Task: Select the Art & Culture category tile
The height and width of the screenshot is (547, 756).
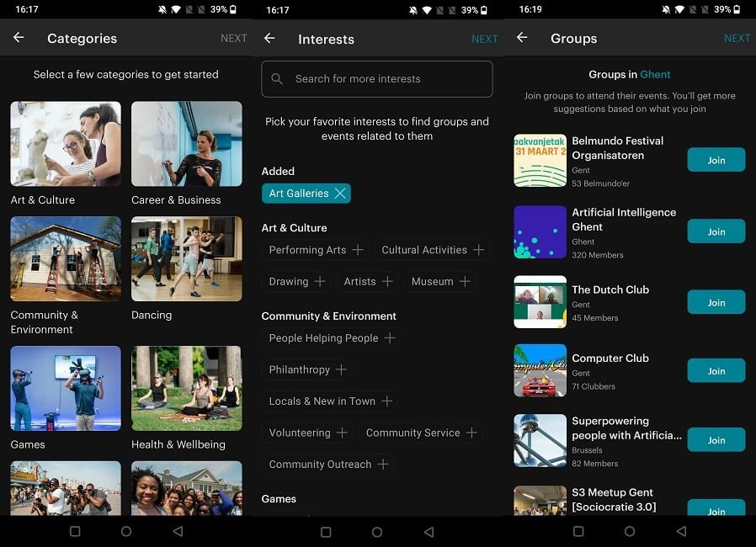Action: tap(65, 143)
